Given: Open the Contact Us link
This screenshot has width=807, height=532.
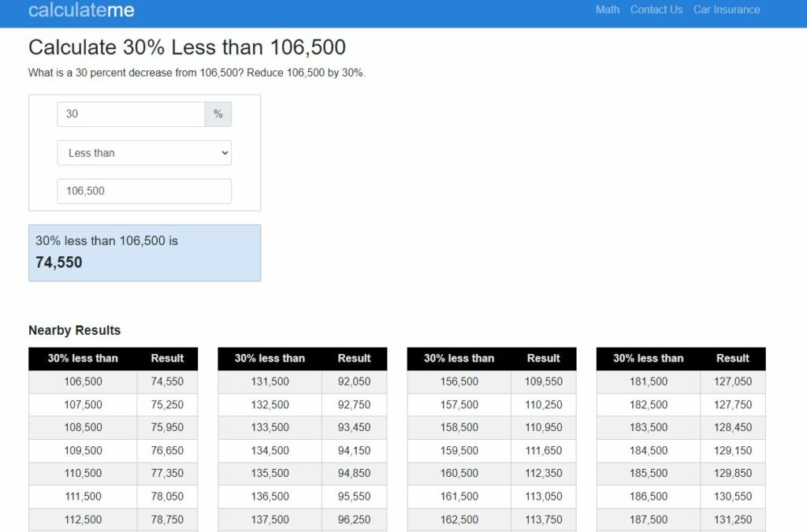Looking at the screenshot, I should click(656, 9).
